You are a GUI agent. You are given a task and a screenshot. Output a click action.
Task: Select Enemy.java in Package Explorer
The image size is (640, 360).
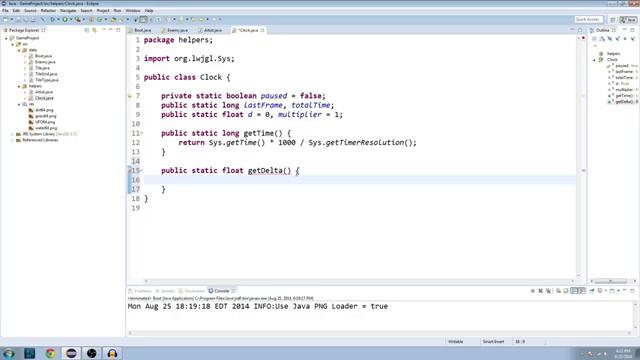45,62
